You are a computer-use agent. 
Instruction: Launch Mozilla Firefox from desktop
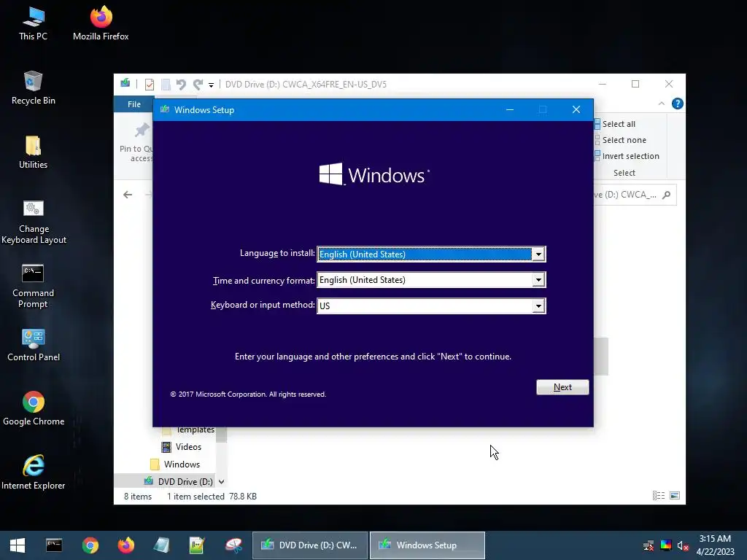click(101, 24)
